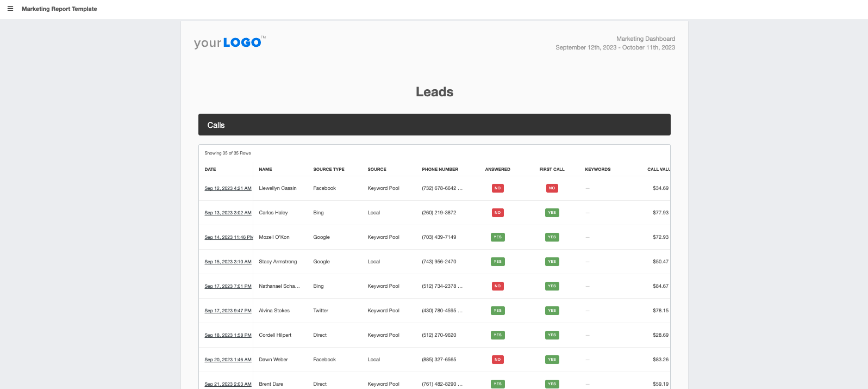
Task: Click Carlos Haley's NO answered badge
Action: coord(497,213)
